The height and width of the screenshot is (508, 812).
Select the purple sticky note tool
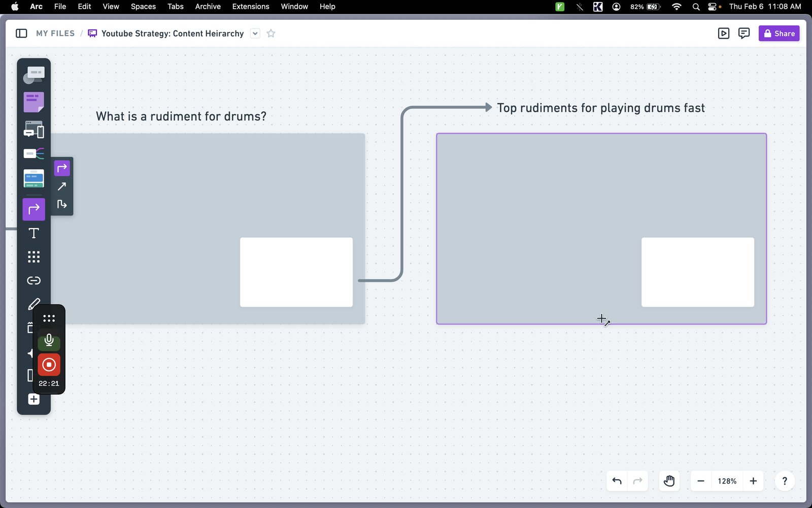pos(34,102)
